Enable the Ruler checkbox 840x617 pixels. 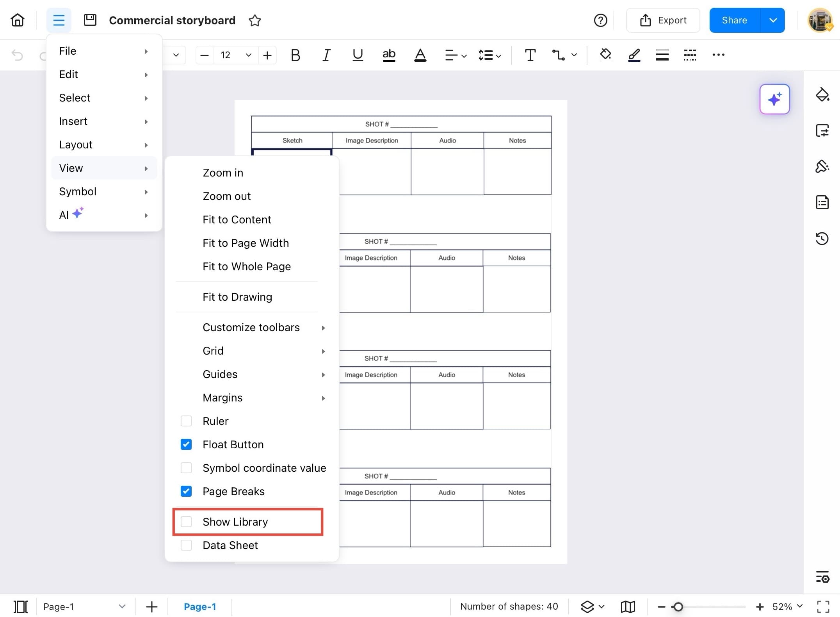pyautogui.click(x=186, y=421)
